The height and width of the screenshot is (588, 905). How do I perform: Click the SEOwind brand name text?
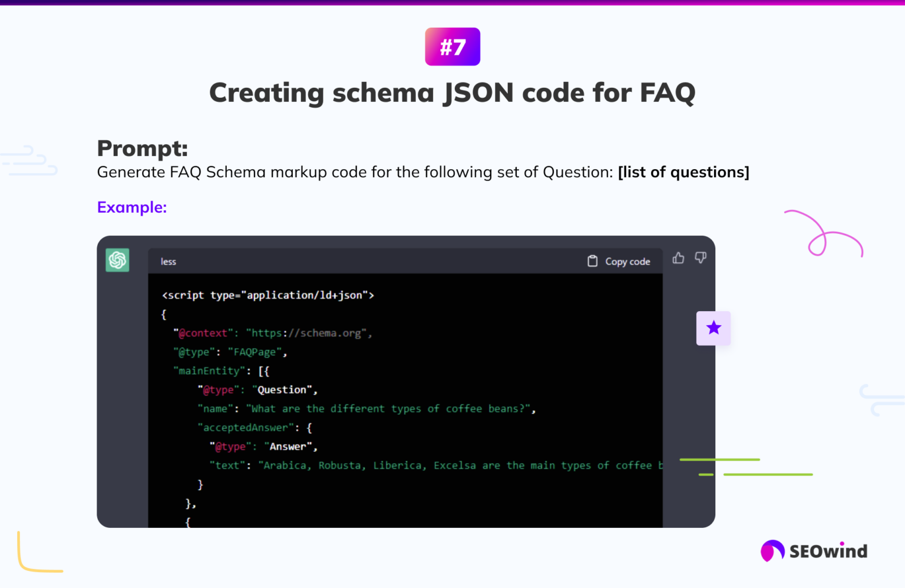click(828, 551)
